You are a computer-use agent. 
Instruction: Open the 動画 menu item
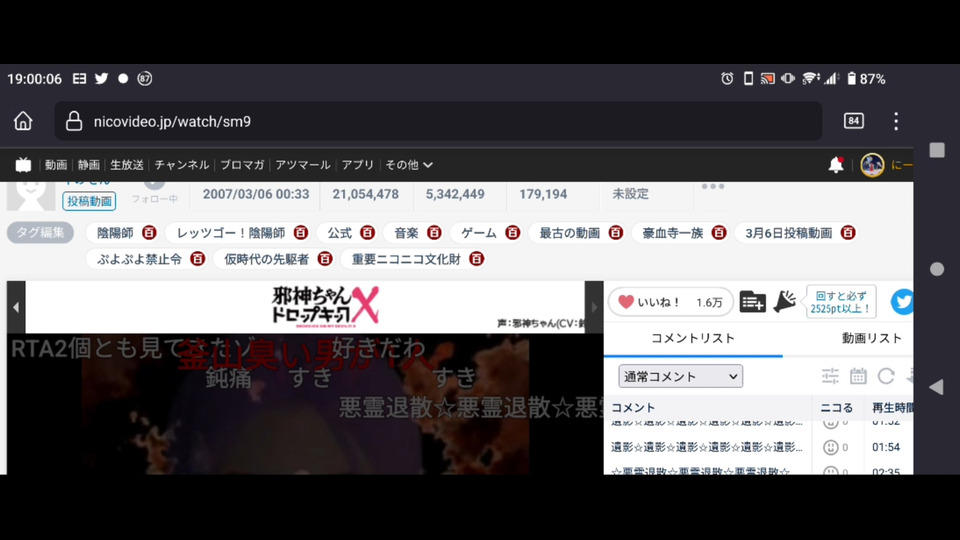56,165
